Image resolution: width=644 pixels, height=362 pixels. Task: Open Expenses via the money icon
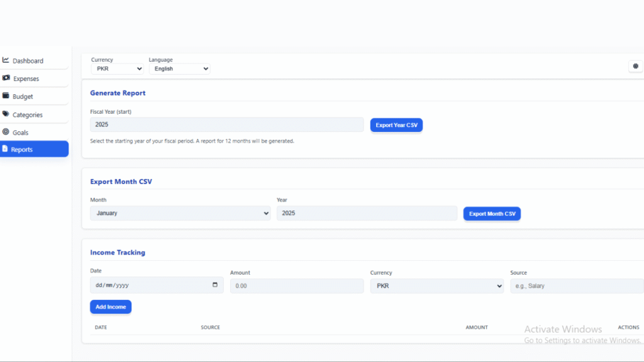coord(8,79)
